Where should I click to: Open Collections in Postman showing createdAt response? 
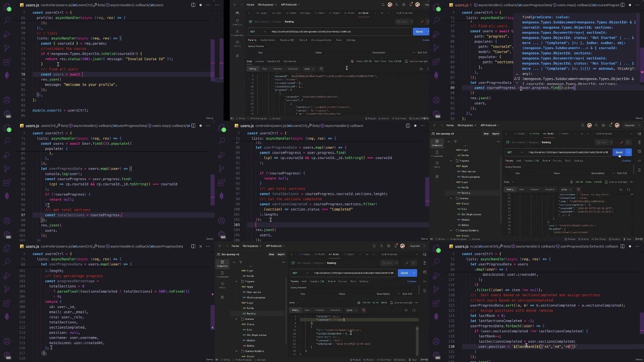click(x=437, y=143)
